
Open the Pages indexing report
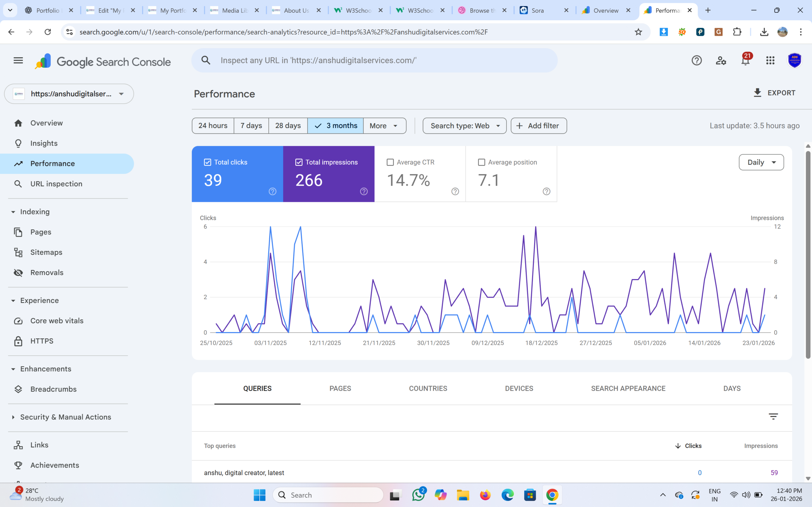coord(40,232)
